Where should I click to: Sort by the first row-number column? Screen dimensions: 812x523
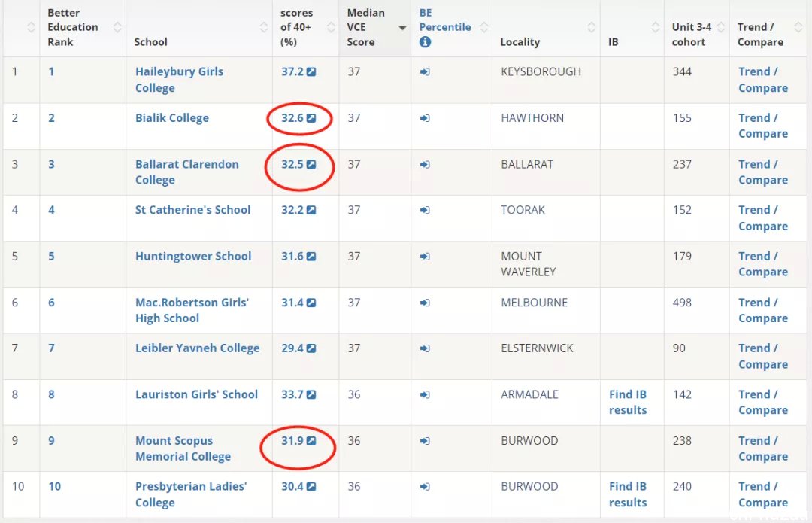pyautogui.click(x=31, y=28)
